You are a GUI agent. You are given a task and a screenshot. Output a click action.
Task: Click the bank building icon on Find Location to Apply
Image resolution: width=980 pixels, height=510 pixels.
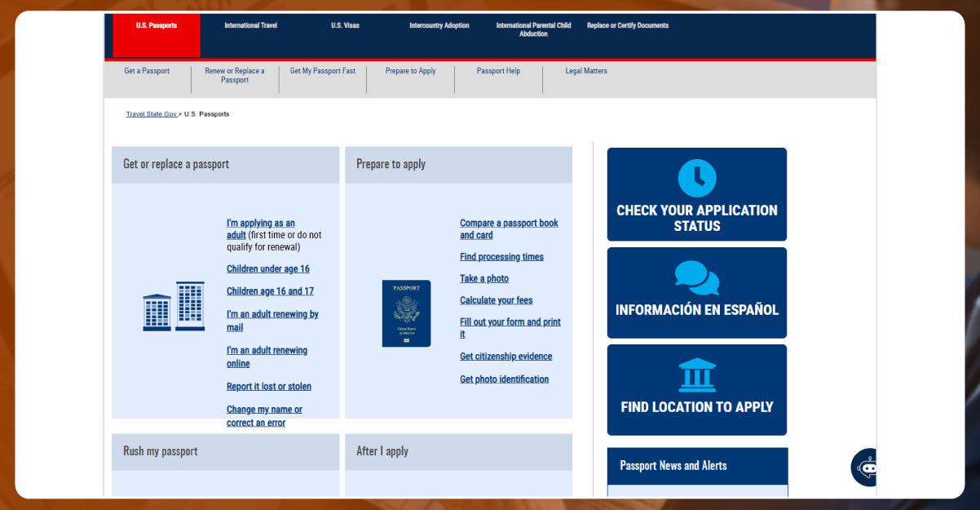(x=696, y=376)
